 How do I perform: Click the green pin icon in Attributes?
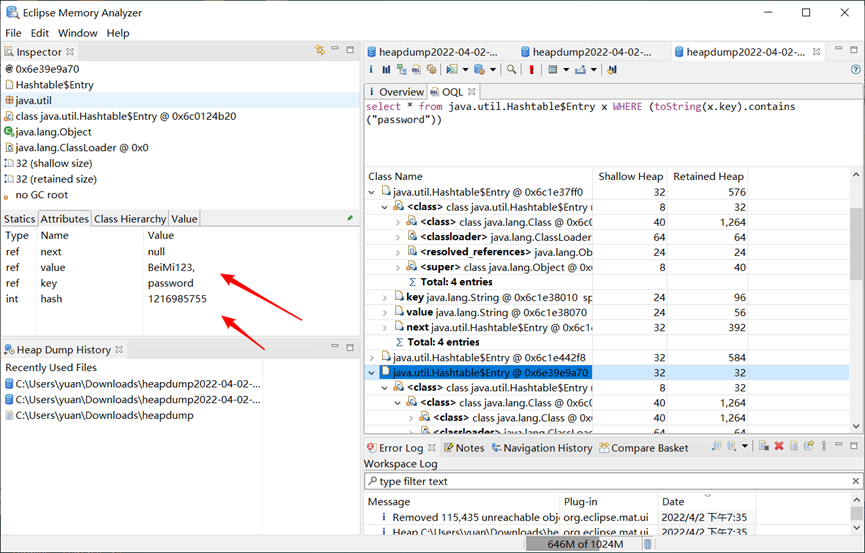(x=350, y=219)
